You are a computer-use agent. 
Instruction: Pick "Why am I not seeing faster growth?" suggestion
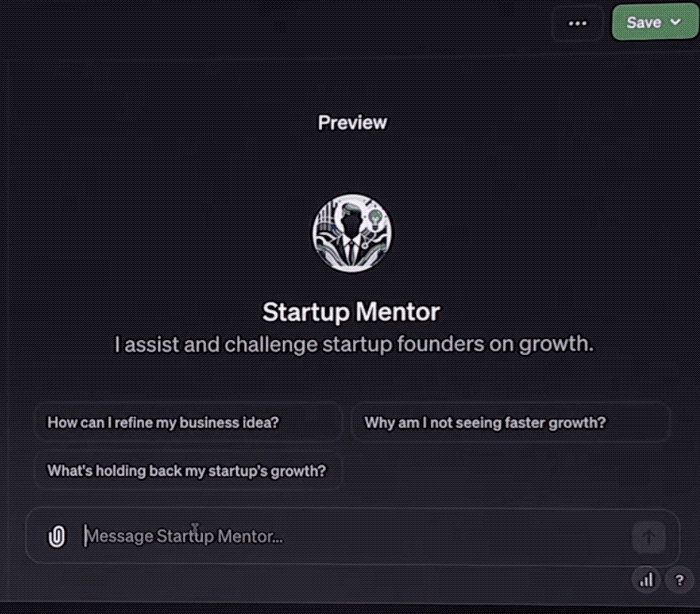click(485, 422)
